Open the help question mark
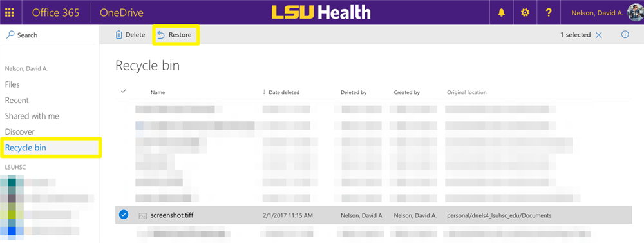This screenshot has width=644, height=243. tap(548, 13)
